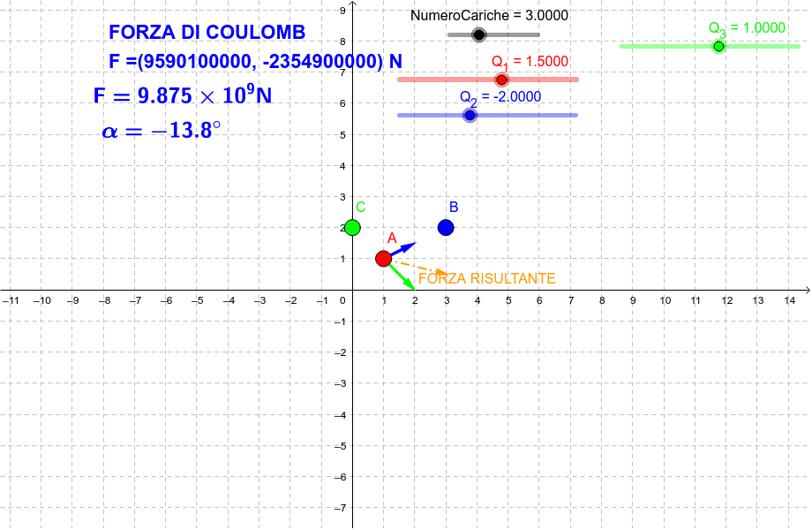Click the FORZA DI COULOMB title
812x530 pixels.
click(207, 32)
